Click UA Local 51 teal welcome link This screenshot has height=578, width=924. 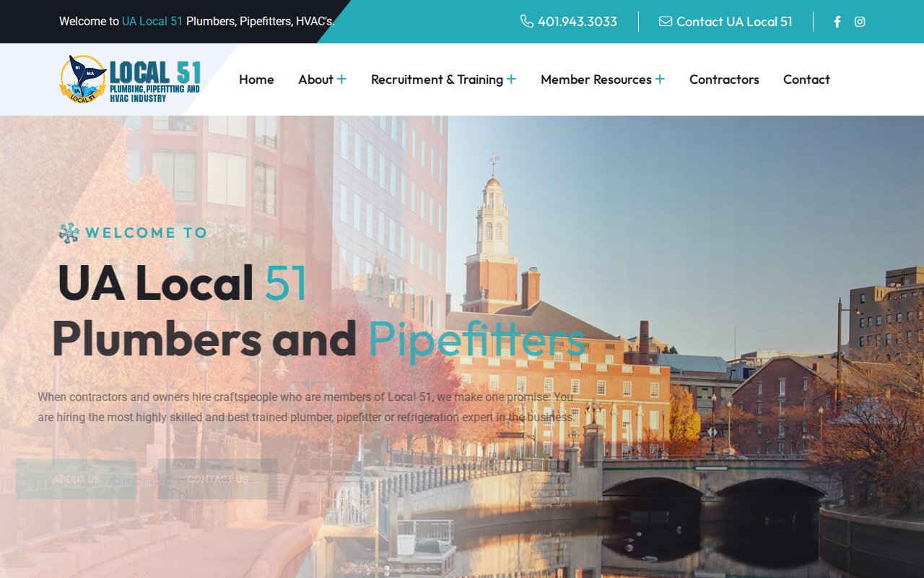point(152,22)
